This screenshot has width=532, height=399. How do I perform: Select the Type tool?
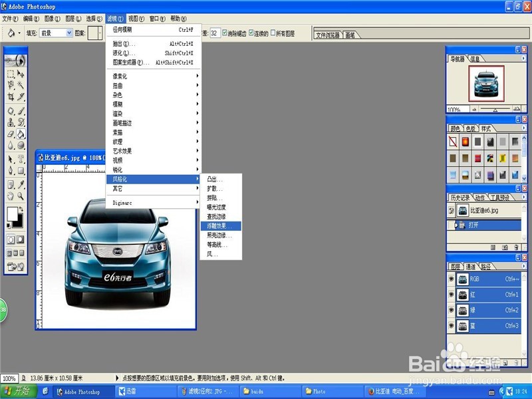point(21,159)
